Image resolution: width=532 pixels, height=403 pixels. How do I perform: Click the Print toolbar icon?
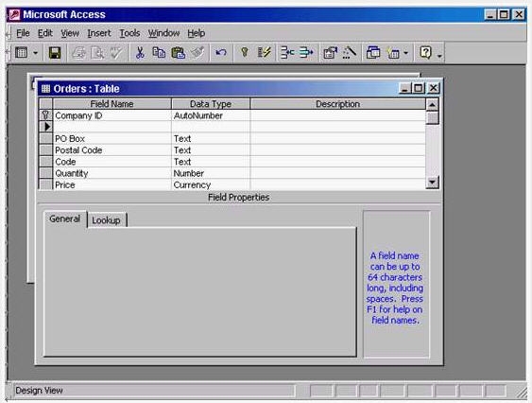click(x=78, y=53)
